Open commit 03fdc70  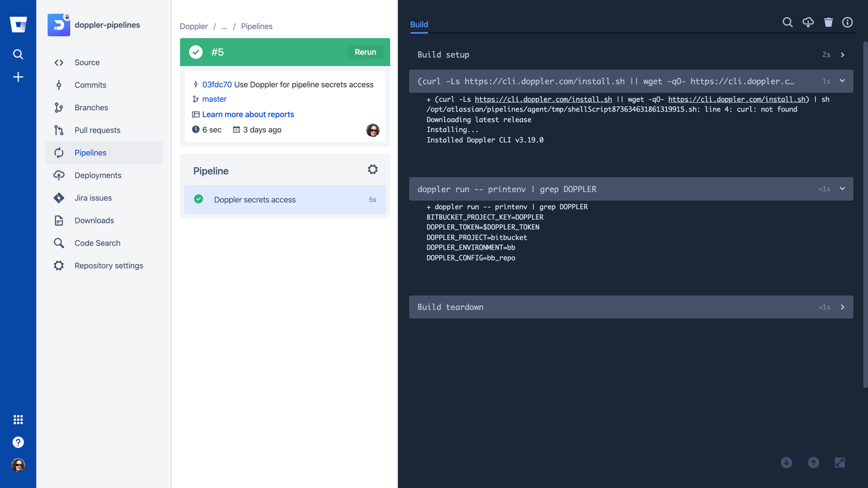[x=217, y=84]
